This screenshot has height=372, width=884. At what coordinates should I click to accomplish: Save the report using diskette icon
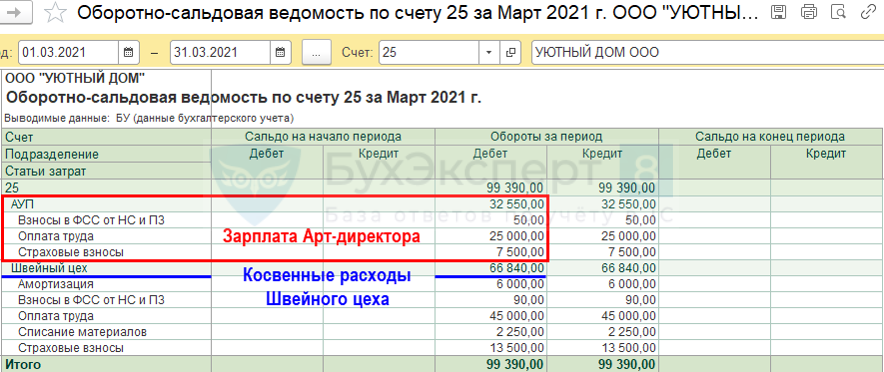click(x=779, y=12)
